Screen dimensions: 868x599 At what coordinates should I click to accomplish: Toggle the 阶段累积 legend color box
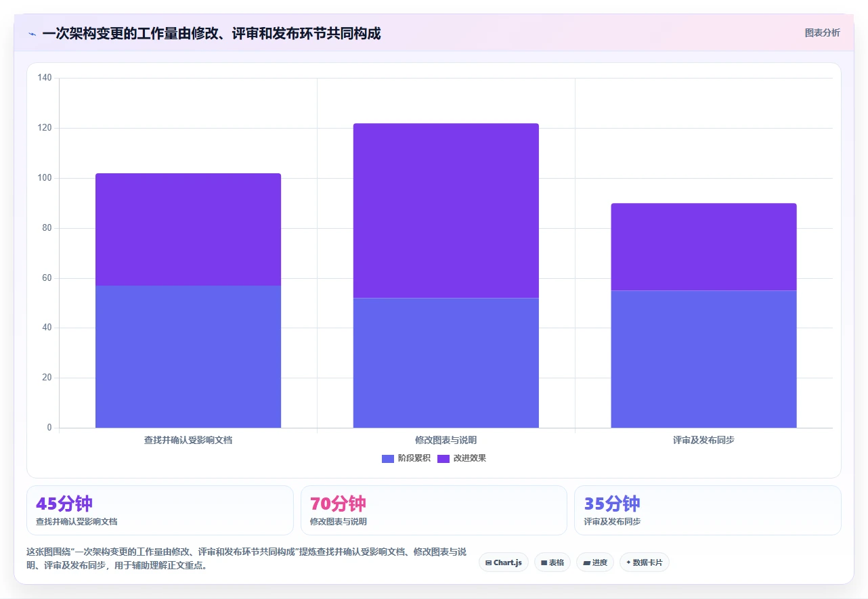(x=388, y=458)
